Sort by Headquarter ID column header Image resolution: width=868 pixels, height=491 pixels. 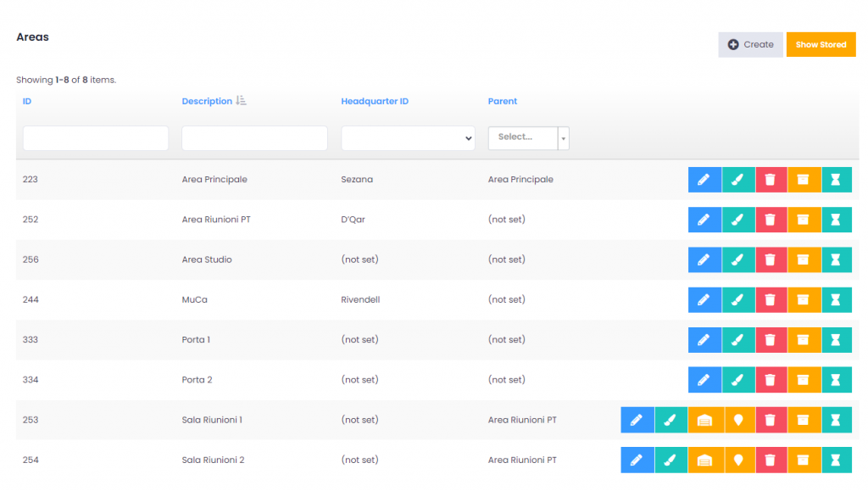coord(375,102)
